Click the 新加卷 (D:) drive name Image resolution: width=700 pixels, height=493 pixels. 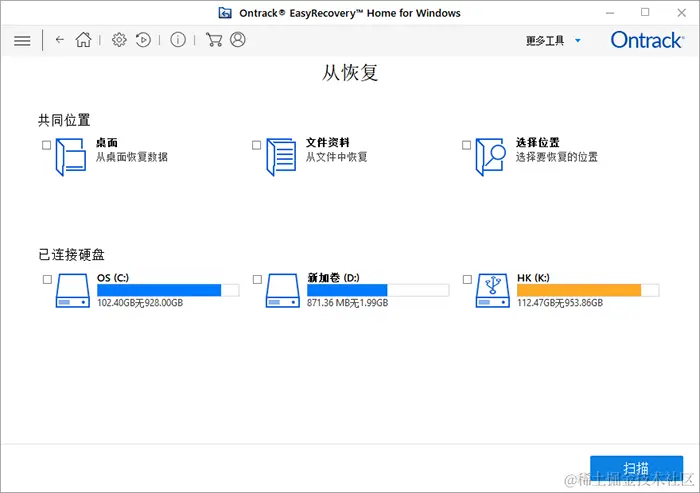333,278
